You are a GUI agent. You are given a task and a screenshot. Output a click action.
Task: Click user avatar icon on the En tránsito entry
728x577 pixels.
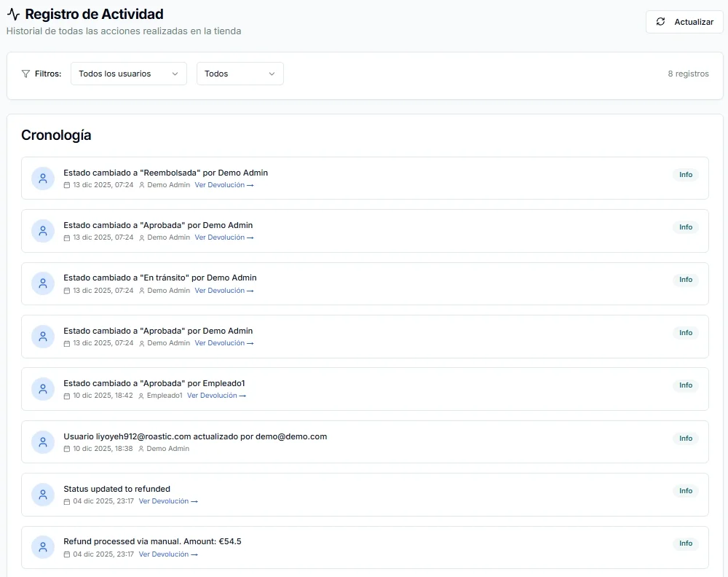[x=43, y=283]
